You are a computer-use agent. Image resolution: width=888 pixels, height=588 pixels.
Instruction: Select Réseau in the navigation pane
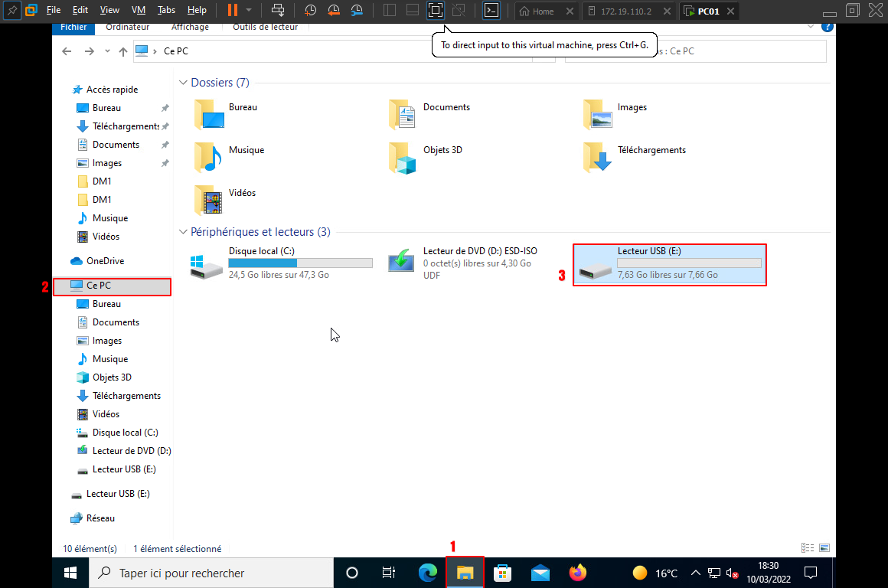click(x=100, y=518)
